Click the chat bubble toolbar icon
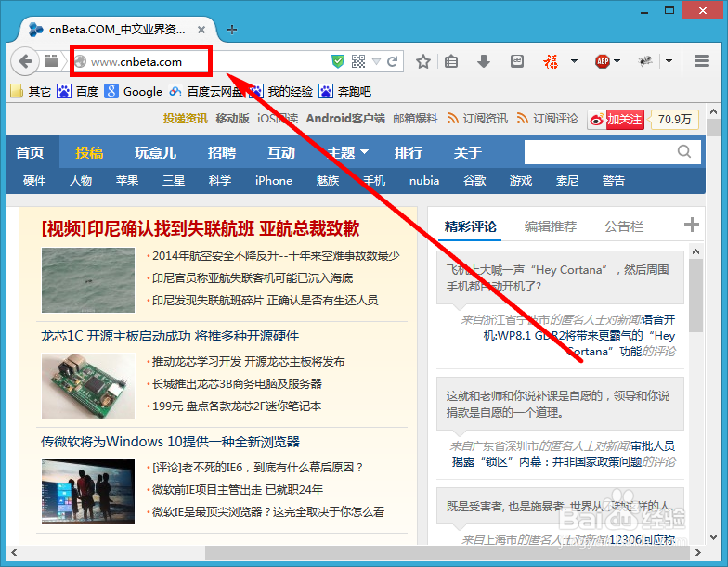 click(516, 61)
